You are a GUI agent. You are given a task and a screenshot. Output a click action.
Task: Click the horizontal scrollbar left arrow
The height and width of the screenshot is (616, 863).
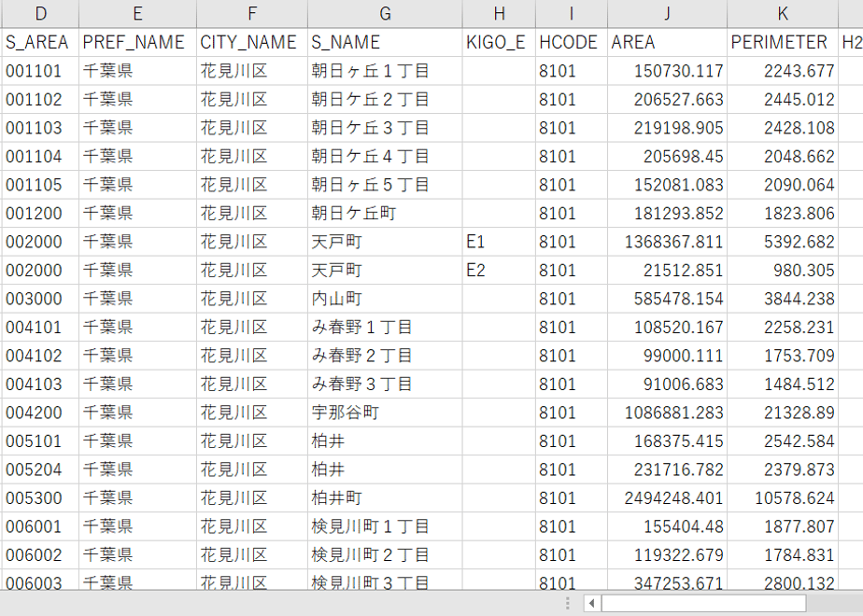[x=591, y=603]
